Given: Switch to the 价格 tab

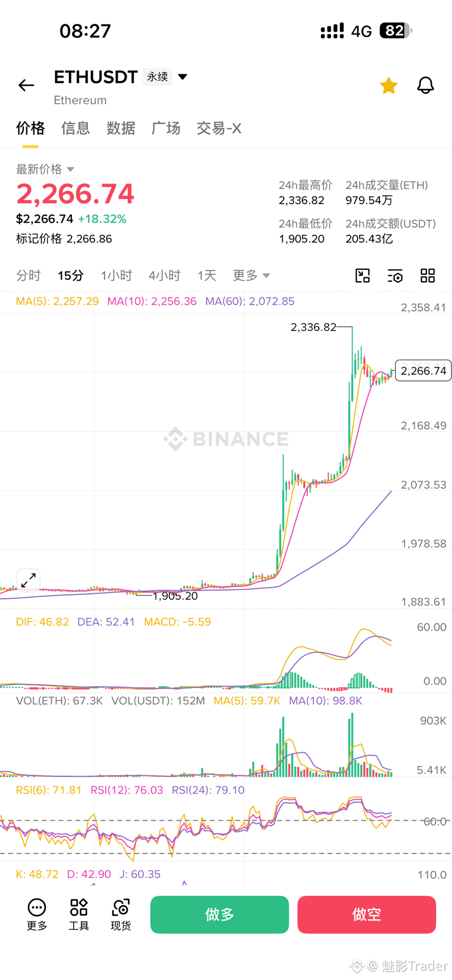Looking at the screenshot, I should pos(30,128).
